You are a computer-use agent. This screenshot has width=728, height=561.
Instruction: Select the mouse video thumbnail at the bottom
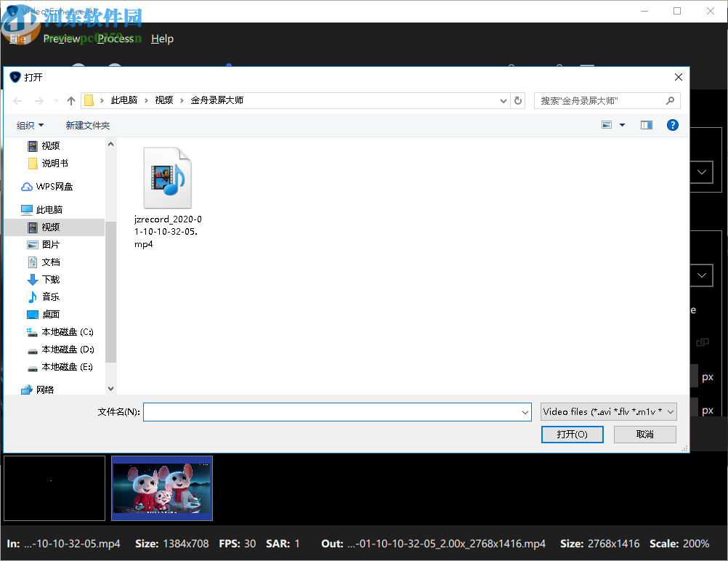(161, 488)
